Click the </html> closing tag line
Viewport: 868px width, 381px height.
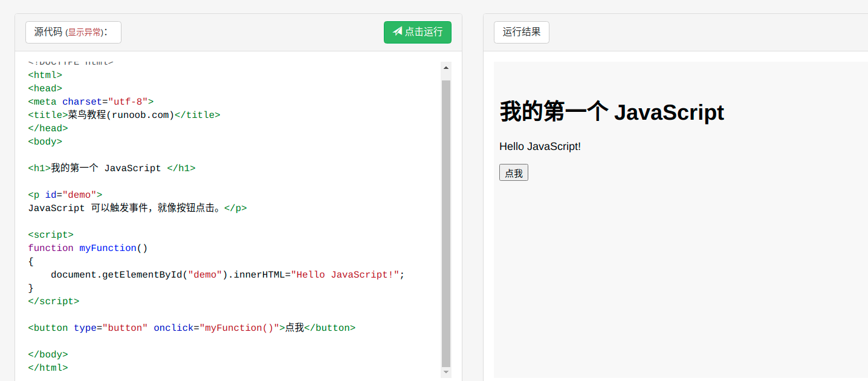(48, 368)
